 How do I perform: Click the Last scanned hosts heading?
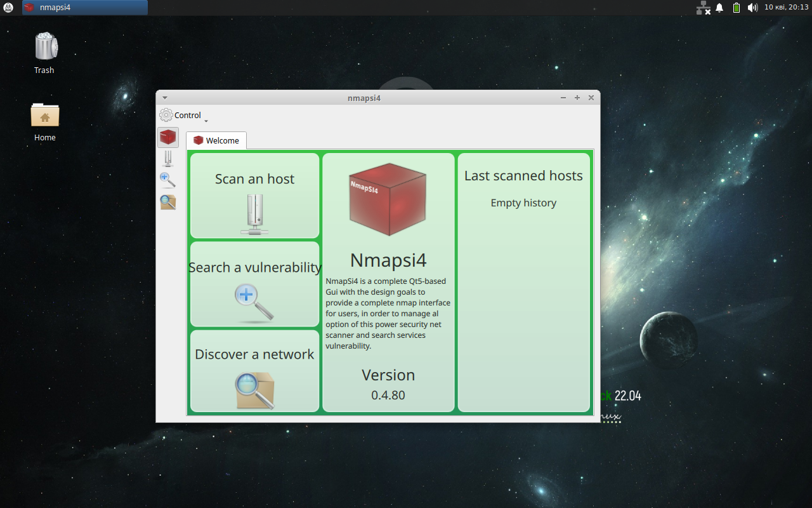523,176
